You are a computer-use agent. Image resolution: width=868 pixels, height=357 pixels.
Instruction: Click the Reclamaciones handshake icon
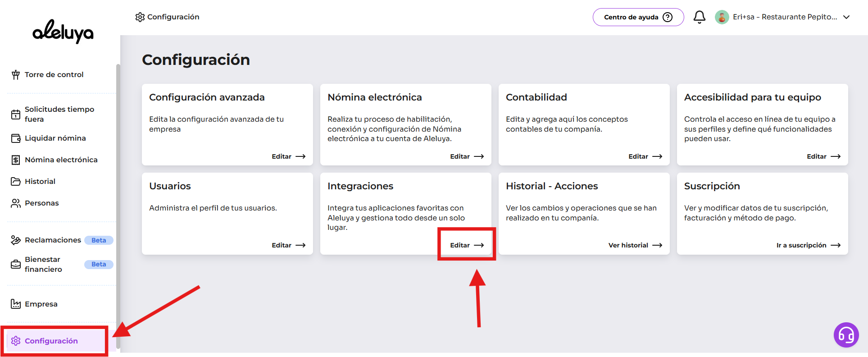point(16,240)
